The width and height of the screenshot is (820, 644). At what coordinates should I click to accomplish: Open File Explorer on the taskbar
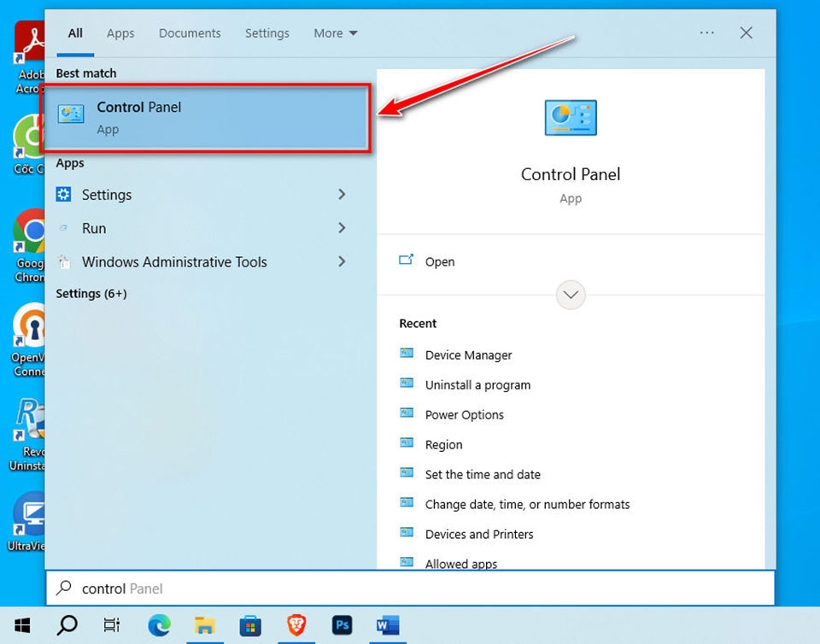pos(205,625)
